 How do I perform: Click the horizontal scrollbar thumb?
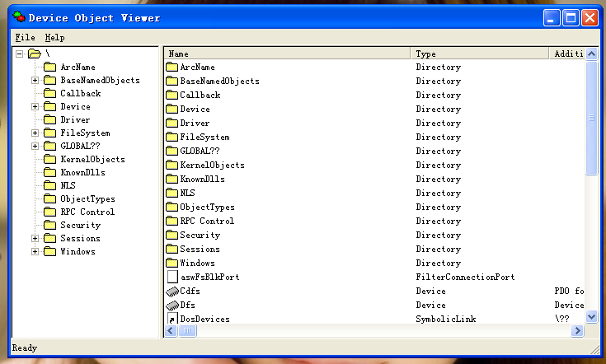[x=187, y=331]
